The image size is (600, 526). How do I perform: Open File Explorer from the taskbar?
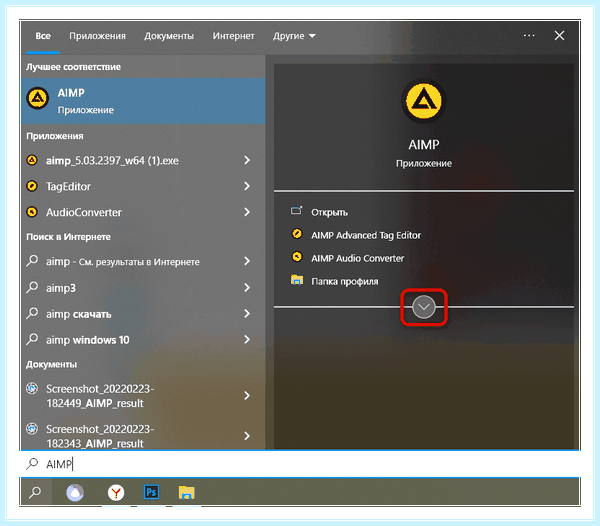coord(187,492)
